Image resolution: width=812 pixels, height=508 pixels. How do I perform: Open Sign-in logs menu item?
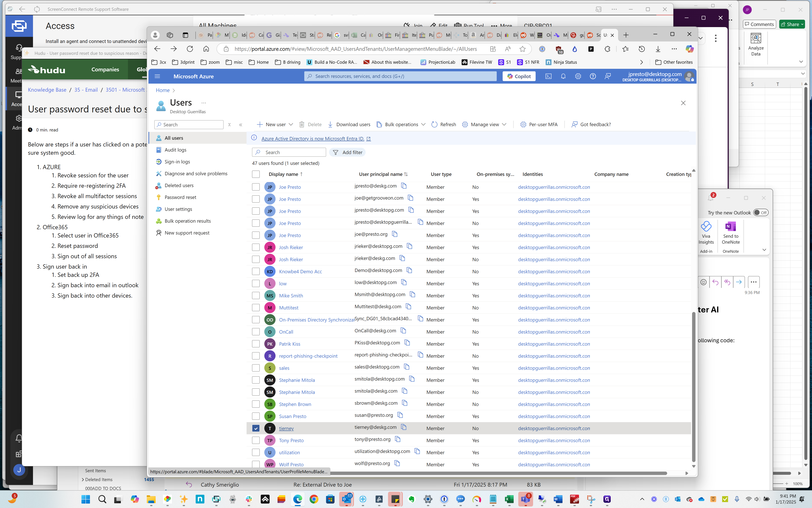tap(177, 162)
